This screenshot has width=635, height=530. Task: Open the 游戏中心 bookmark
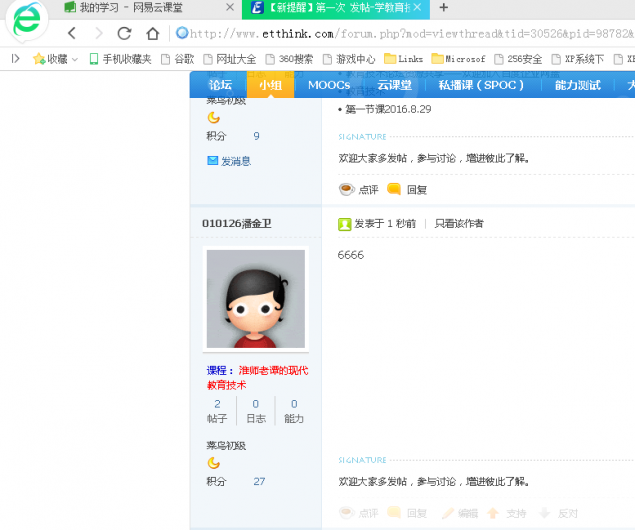(349, 59)
